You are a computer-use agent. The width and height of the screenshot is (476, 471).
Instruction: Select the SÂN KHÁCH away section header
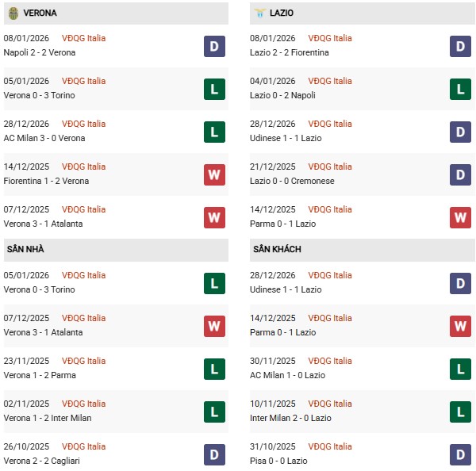[x=277, y=250]
